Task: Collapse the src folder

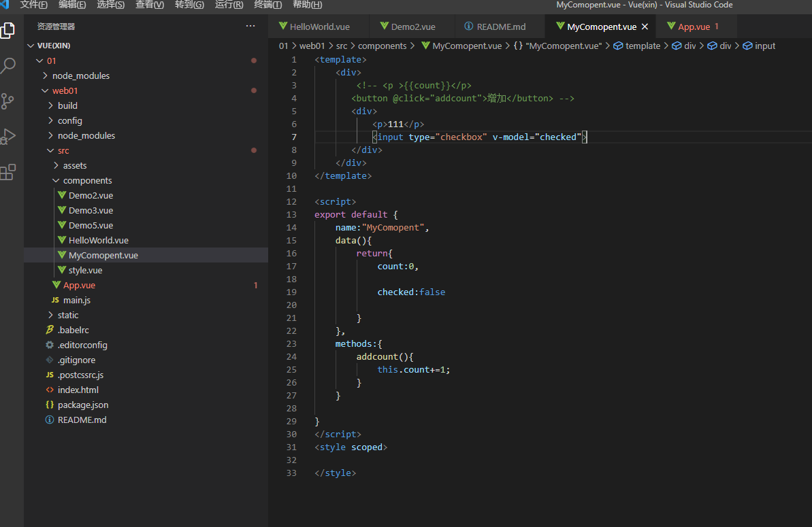Action: click(x=51, y=150)
